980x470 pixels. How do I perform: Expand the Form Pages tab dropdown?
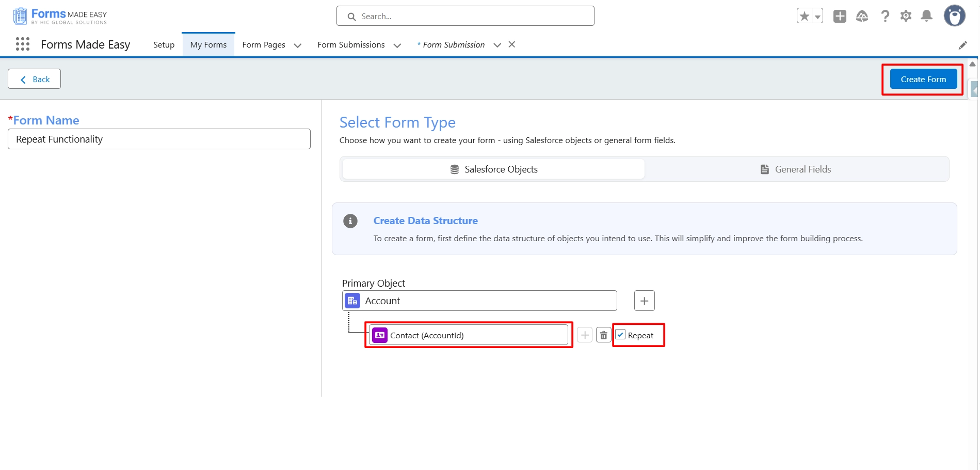click(298, 45)
